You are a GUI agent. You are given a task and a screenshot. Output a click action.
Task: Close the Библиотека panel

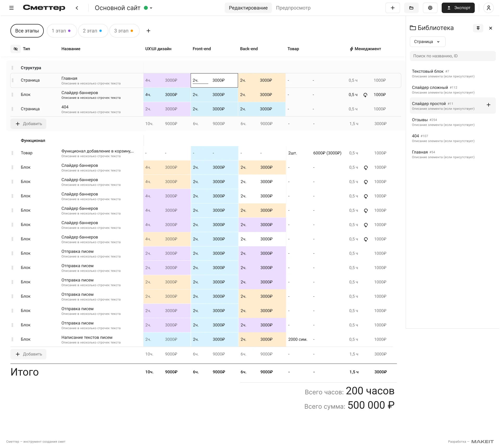(491, 28)
